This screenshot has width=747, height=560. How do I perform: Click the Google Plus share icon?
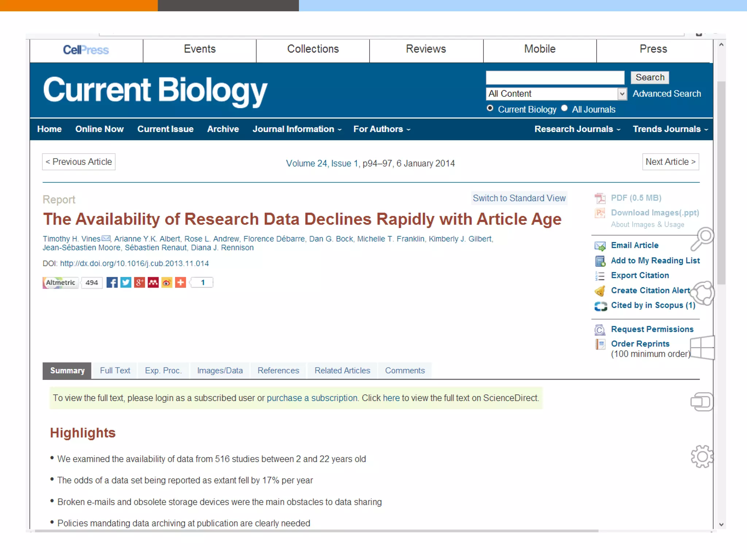(139, 283)
